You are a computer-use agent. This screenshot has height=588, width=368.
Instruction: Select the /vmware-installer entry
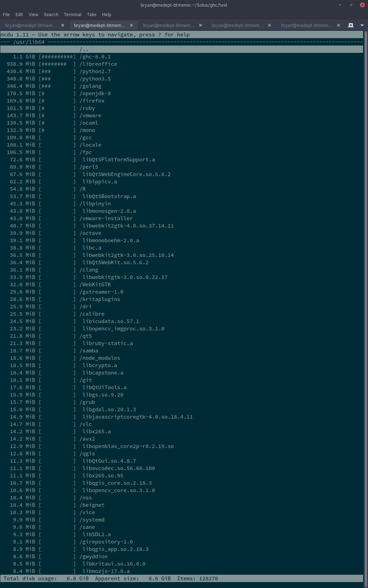click(182, 218)
